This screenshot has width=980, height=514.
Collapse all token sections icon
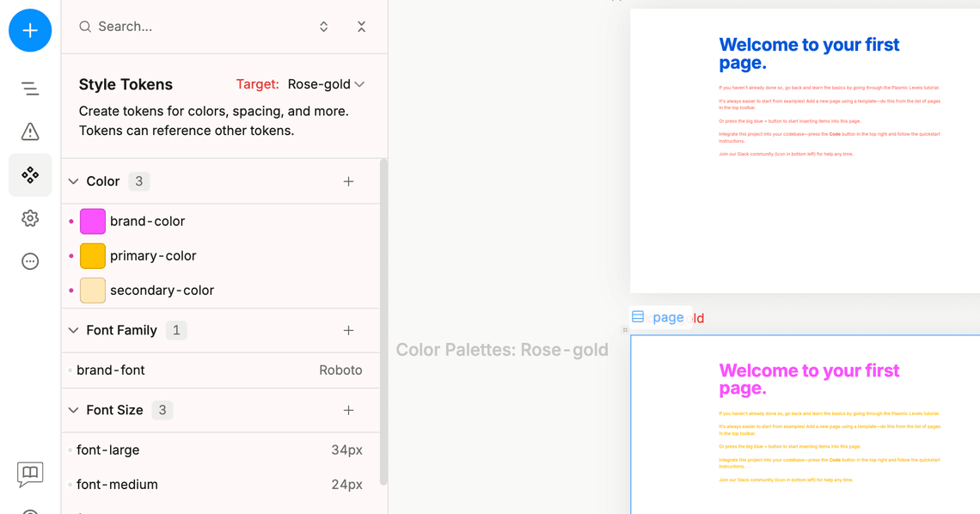click(x=361, y=27)
